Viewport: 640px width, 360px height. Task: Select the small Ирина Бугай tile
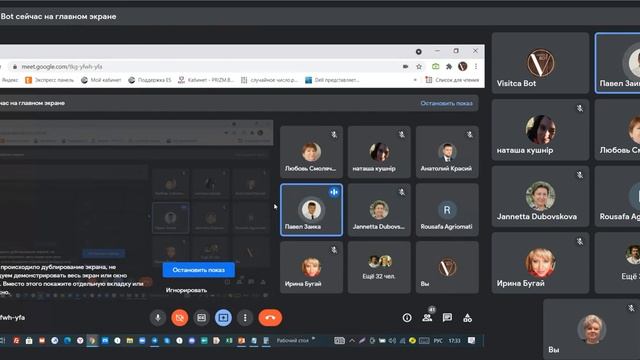311,267
